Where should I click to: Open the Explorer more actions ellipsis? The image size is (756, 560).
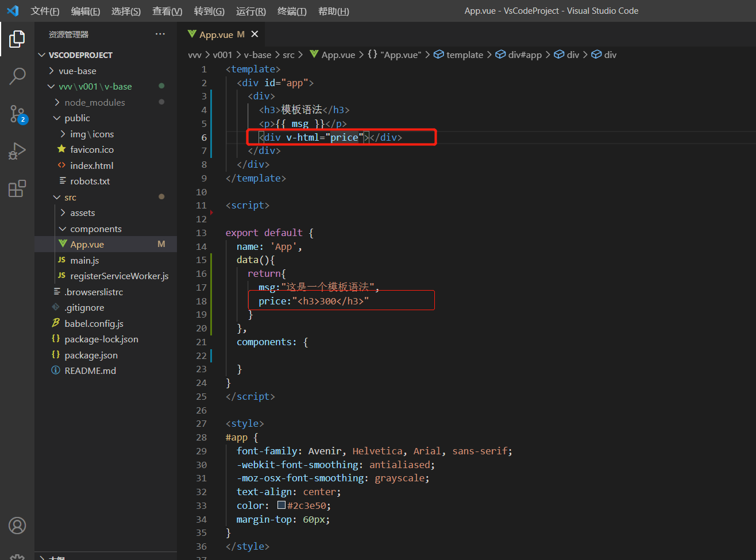pyautogui.click(x=160, y=34)
